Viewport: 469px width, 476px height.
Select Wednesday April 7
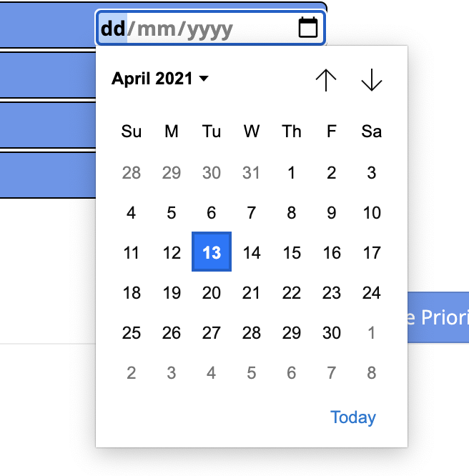coord(252,213)
